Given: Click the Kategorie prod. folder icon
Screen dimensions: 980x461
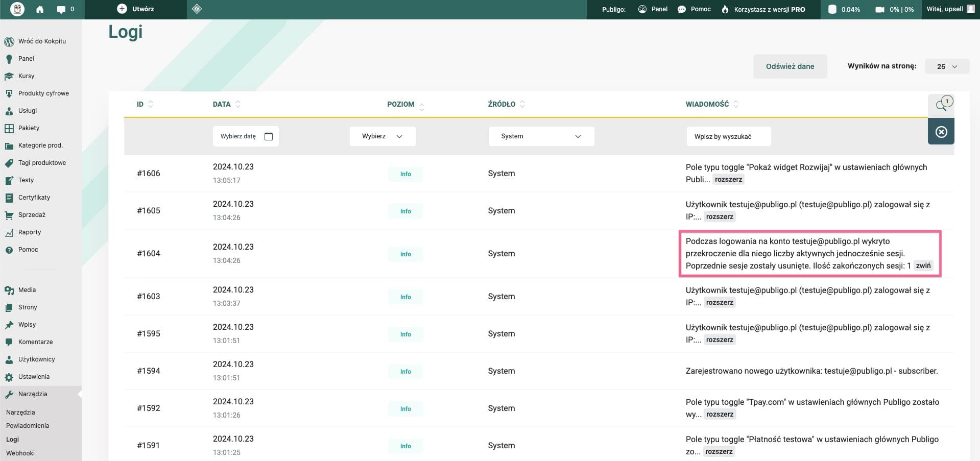Looking at the screenshot, I should click(9, 146).
